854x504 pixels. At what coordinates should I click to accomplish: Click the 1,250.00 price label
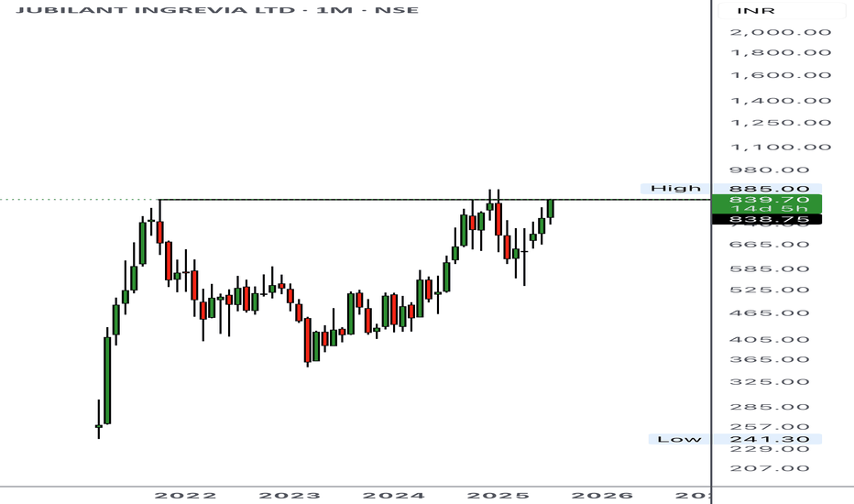(x=780, y=122)
